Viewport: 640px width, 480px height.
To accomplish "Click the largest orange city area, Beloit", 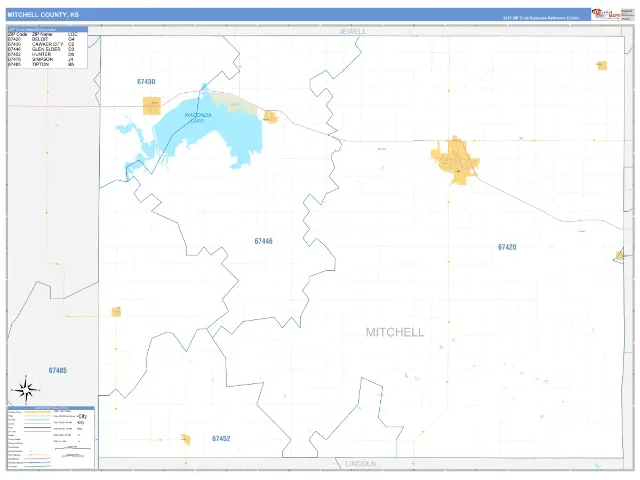I will click(456, 160).
